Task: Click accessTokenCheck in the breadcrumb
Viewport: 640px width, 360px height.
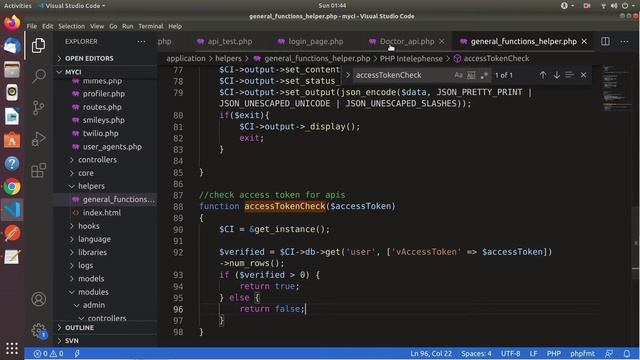Action: [496, 58]
